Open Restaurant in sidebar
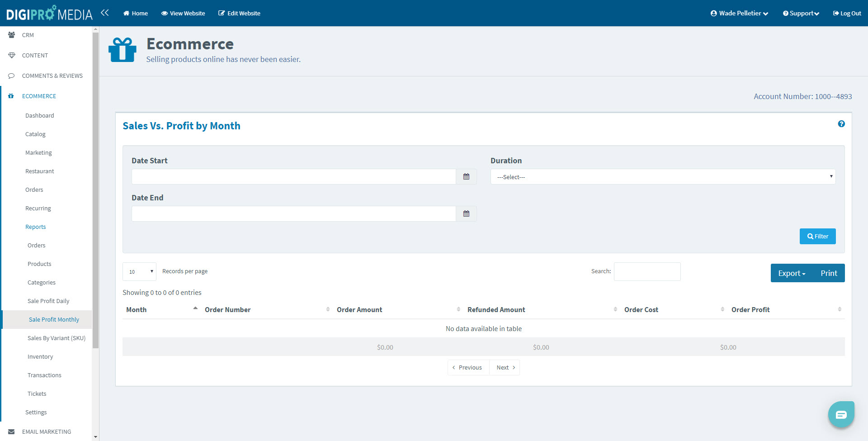The width and height of the screenshot is (868, 441). pyautogui.click(x=40, y=171)
